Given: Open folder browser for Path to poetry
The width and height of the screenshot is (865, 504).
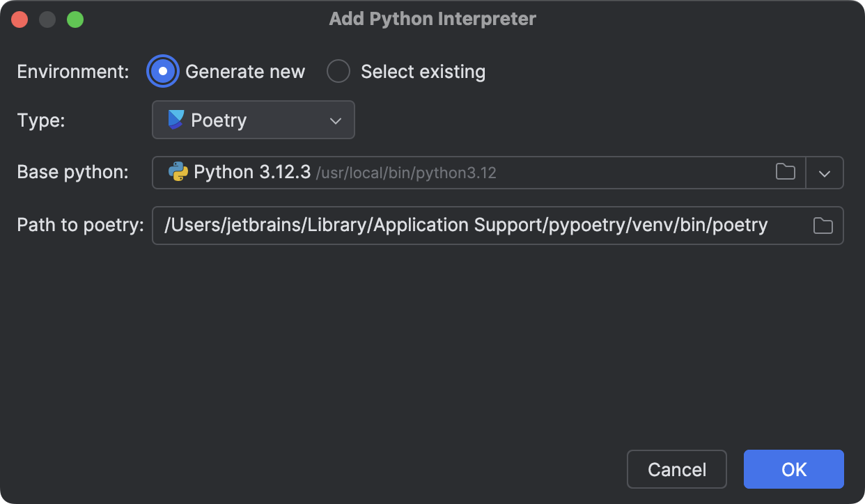Looking at the screenshot, I should click(823, 226).
